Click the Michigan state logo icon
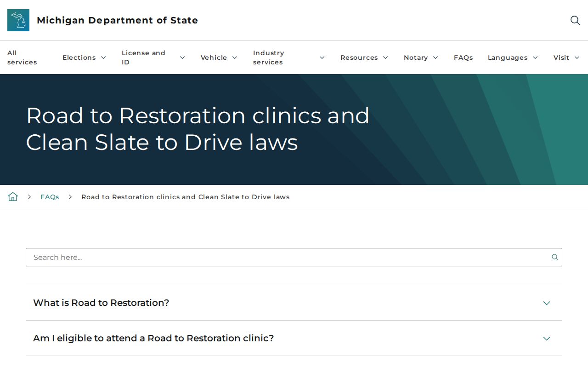 click(18, 20)
